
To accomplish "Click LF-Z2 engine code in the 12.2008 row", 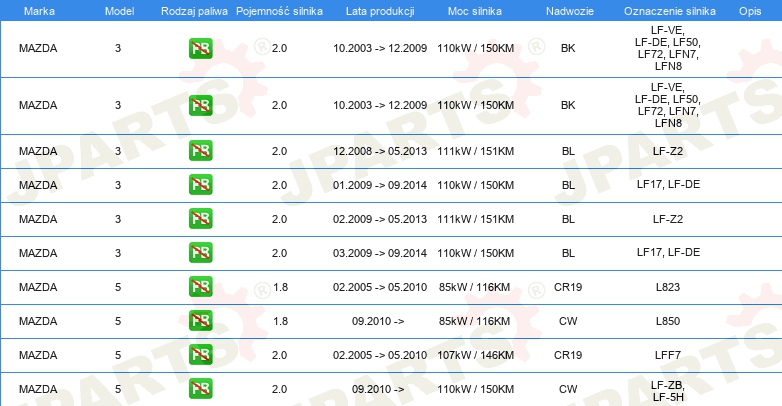I will [x=668, y=151].
